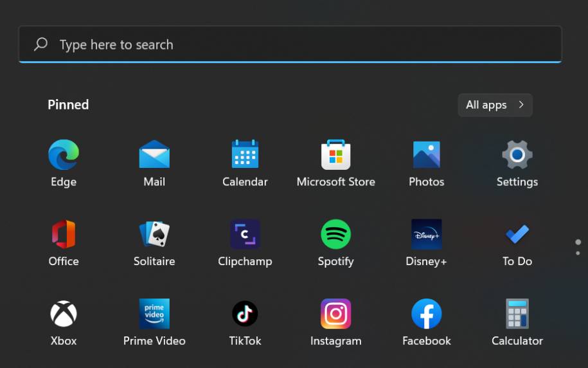Click the search magnifier icon

click(x=40, y=44)
